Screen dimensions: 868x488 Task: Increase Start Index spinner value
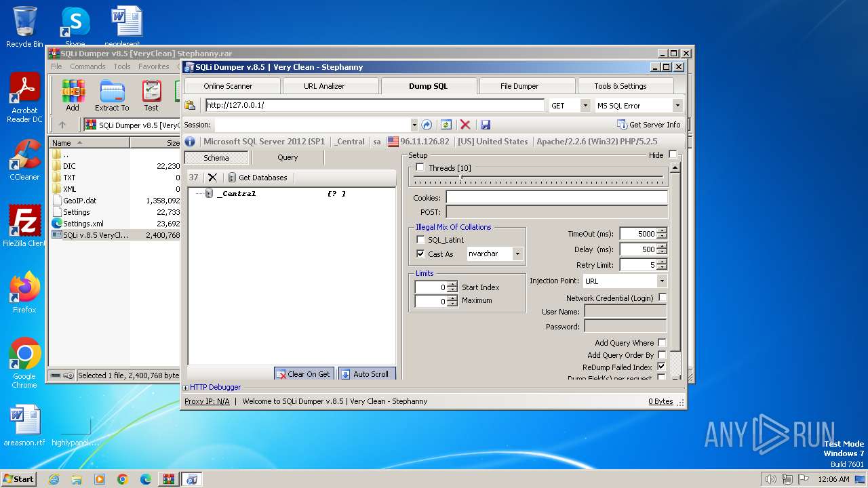(452, 285)
